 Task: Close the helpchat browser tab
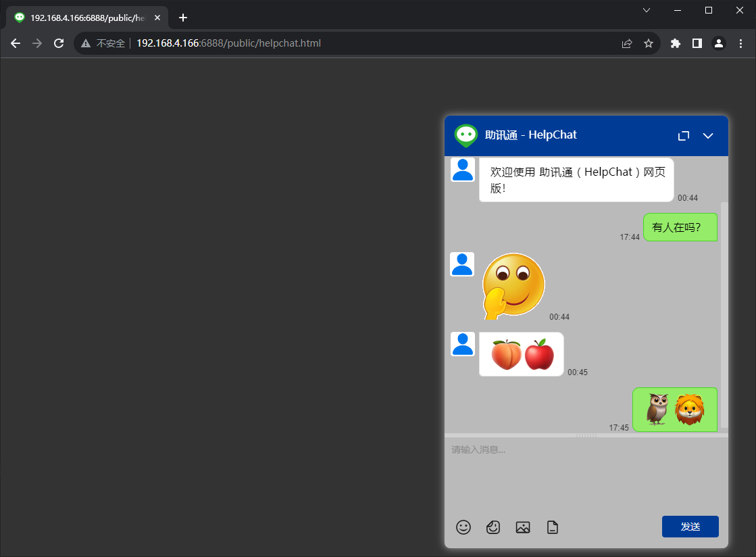(157, 18)
